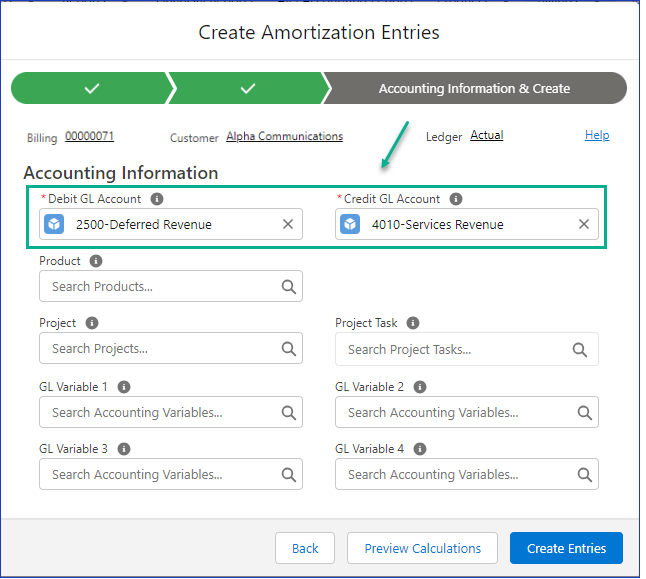
Task: Click info icon beside GL Variable 4
Action: pyautogui.click(x=420, y=449)
